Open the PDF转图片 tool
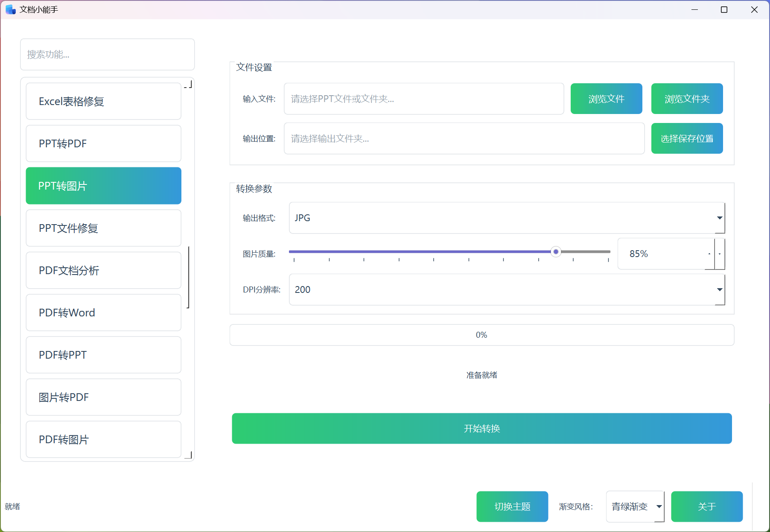The width and height of the screenshot is (770, 532). (103, 439)
